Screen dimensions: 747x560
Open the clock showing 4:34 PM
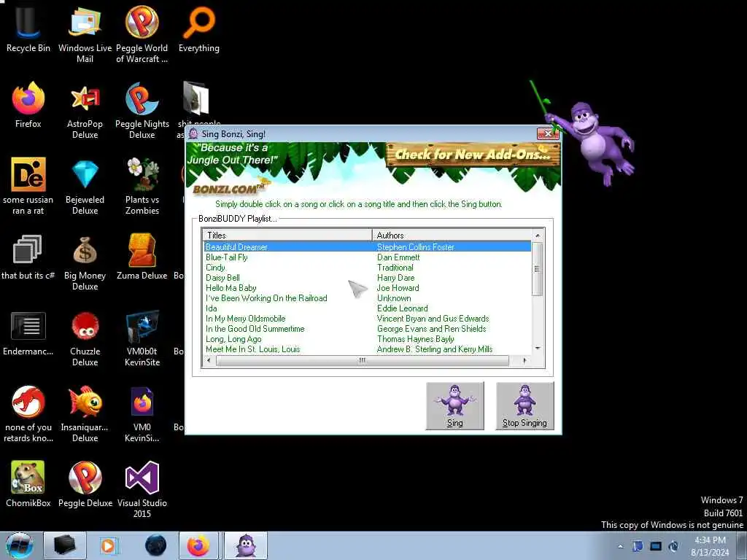pyautogui.click(x=710, y=546)
